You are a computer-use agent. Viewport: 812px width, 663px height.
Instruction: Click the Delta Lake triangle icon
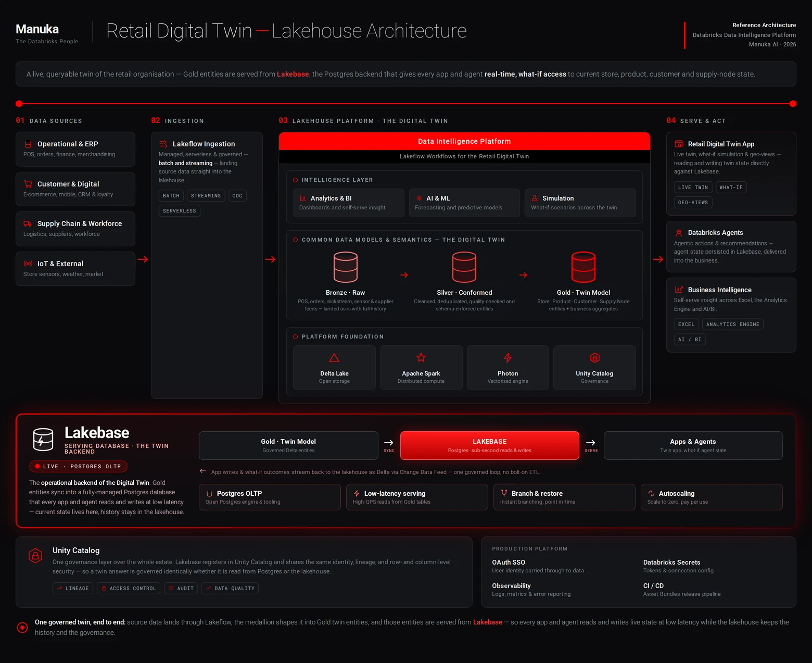coord(334,358)
